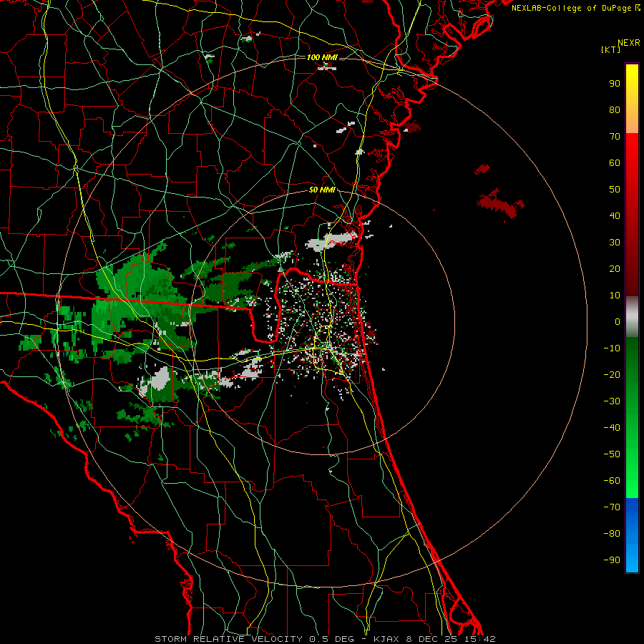Click the -10 value on the velocity scale

tap(612, 348)
